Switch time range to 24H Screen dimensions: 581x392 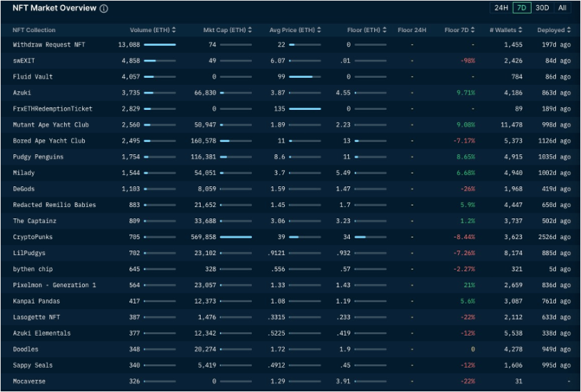[501, 8]
